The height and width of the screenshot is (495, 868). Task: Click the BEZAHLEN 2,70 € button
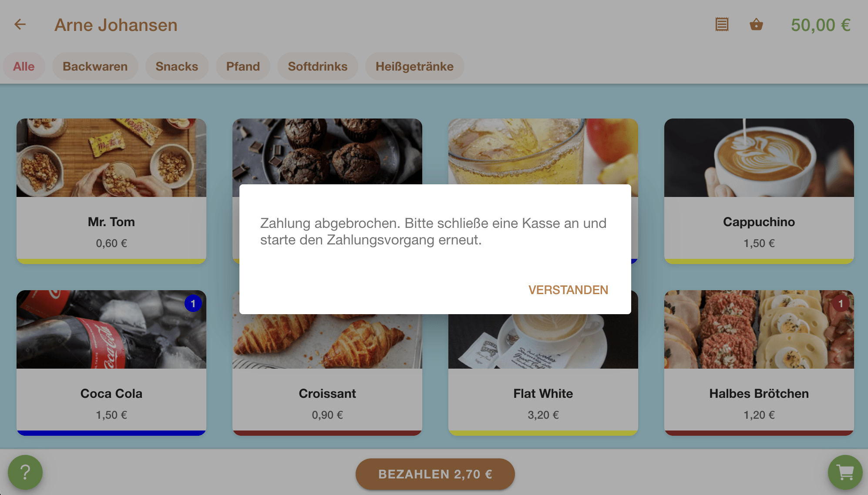435,474
